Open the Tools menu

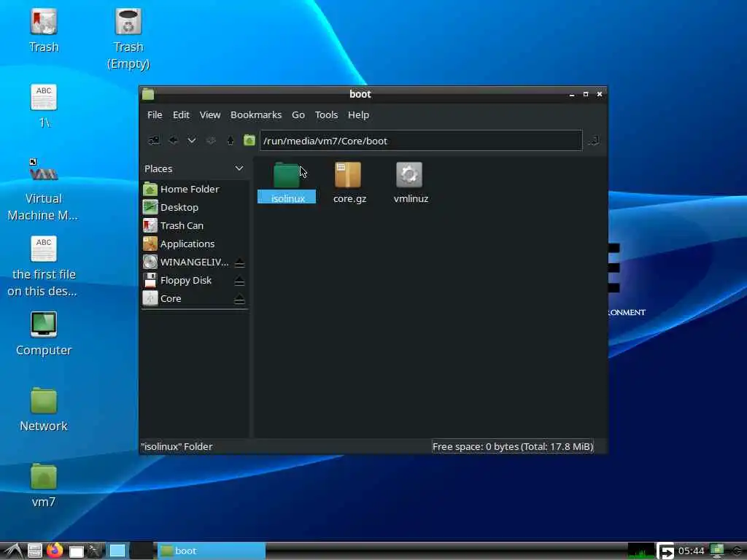(x=326, y=114)
